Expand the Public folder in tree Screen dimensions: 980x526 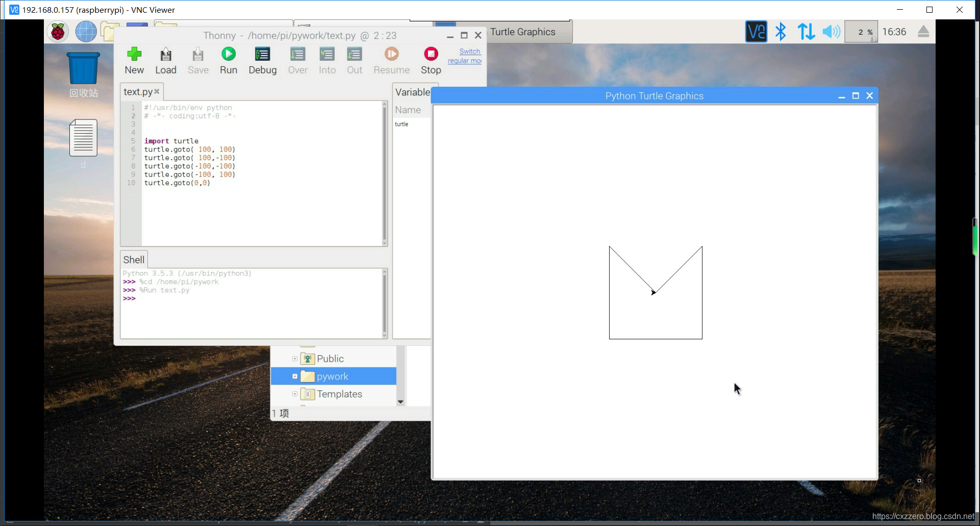coord(294,359)
